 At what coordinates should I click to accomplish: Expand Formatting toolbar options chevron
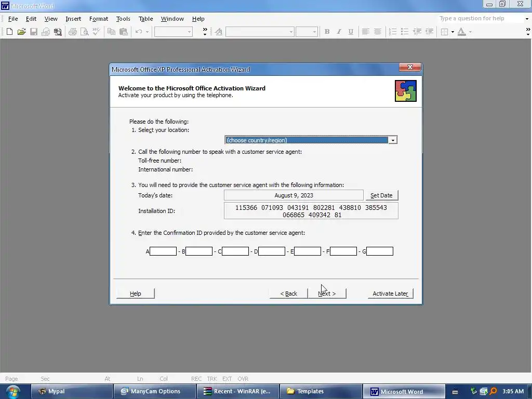(x=528, y=32)
